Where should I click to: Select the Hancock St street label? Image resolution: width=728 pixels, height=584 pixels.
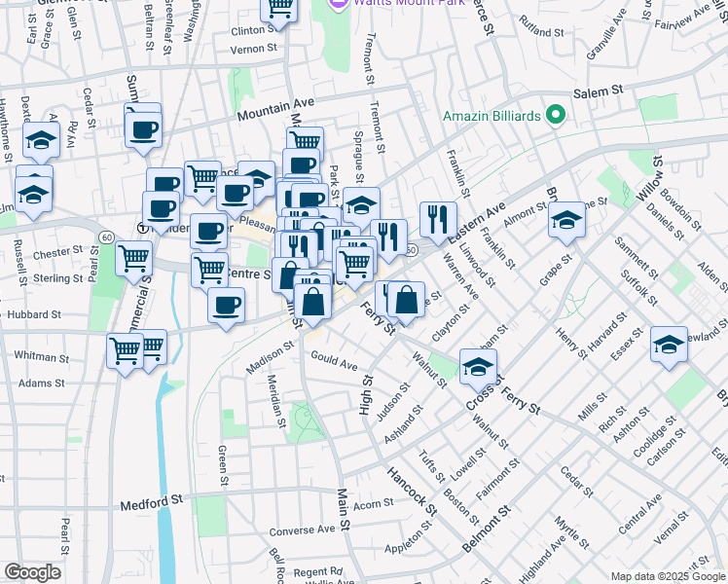(x=413, y=493)
